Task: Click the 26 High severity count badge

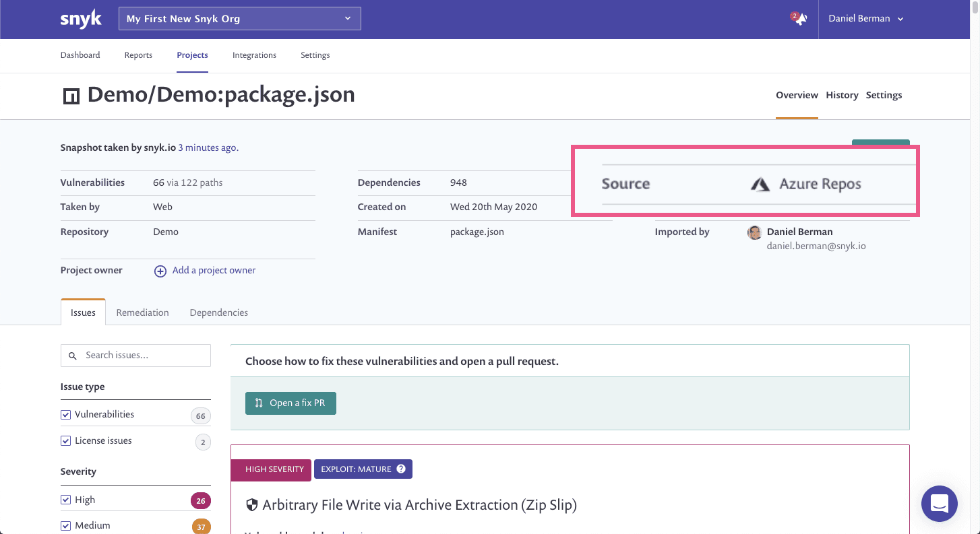Action: click(200, 500)
